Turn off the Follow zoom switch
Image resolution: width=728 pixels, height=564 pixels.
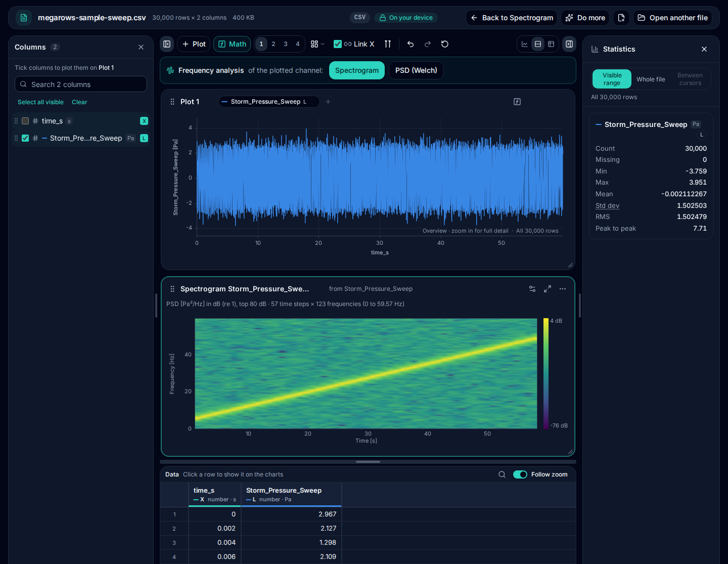click(x=520, y=474)
